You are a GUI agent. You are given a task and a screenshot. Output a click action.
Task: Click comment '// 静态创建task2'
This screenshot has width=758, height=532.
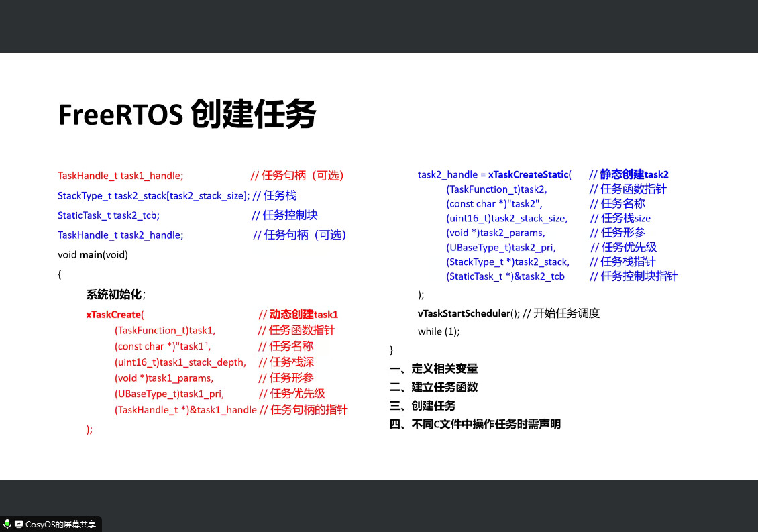pos(629,174)
